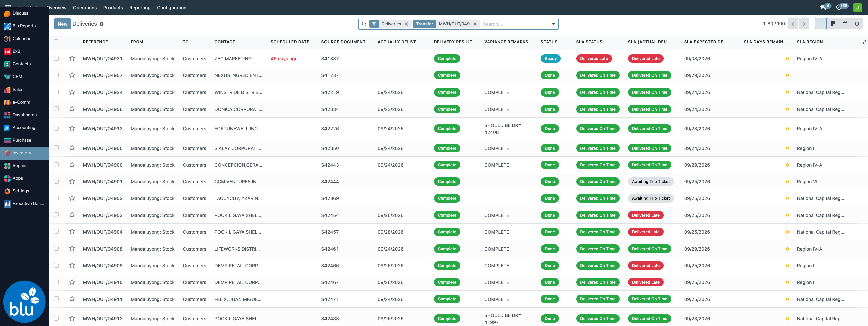Tick the select-all checkbox in header

tap(56, 41)
